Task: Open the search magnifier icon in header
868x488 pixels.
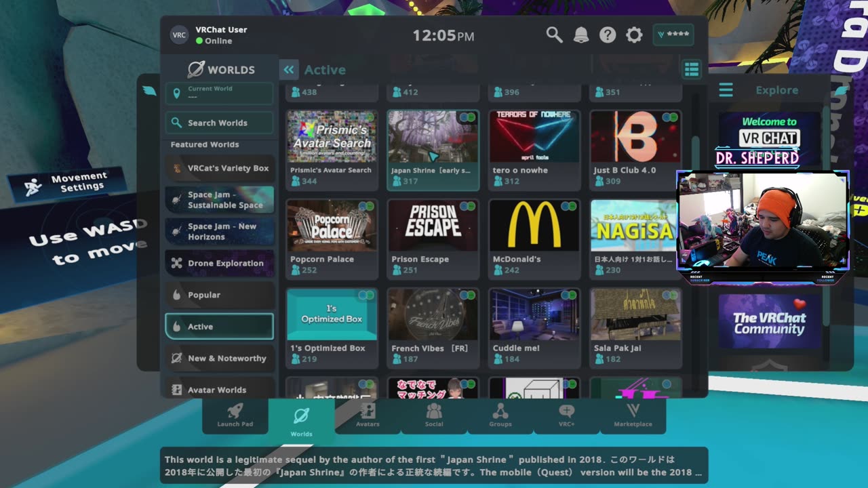Action: tap(554, 35)
